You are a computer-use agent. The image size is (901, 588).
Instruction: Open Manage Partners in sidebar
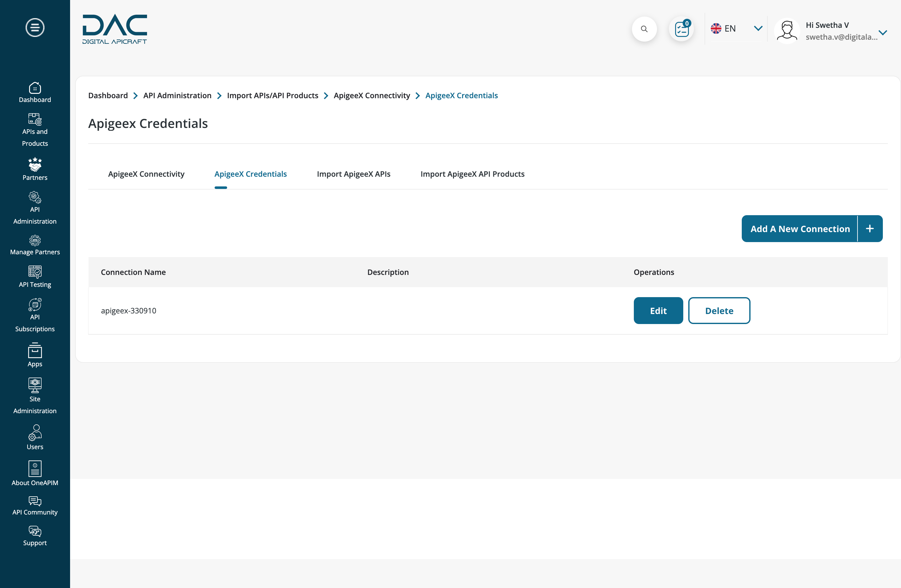(x=35, y=245)
